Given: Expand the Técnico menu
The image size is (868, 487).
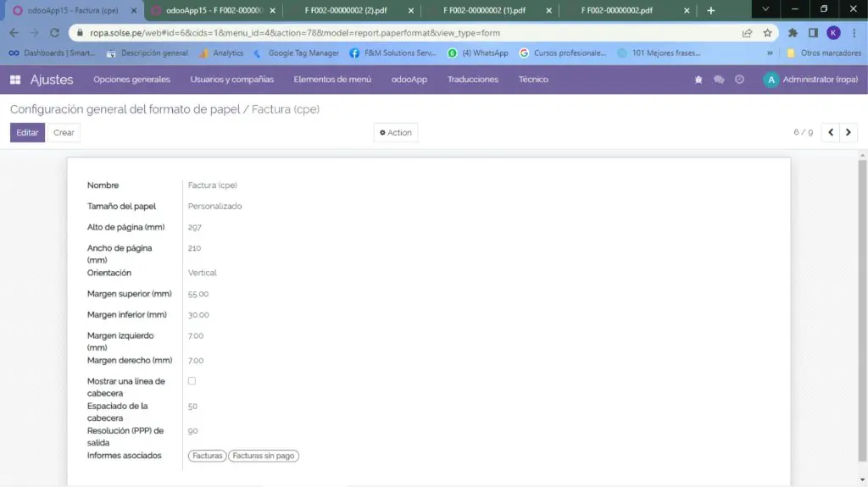Looking at the screenshot, I should pos(533,80).
